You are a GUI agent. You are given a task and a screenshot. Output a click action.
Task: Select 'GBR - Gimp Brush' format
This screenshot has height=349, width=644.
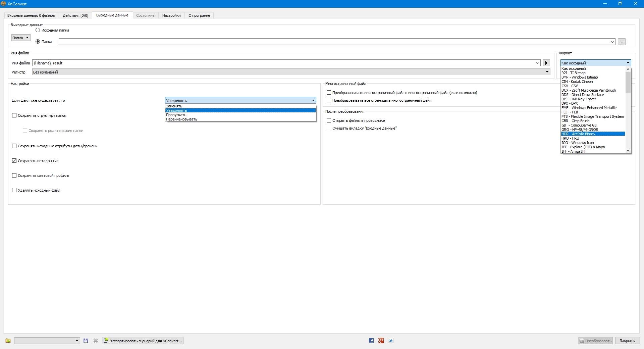(x=593, y=121)
